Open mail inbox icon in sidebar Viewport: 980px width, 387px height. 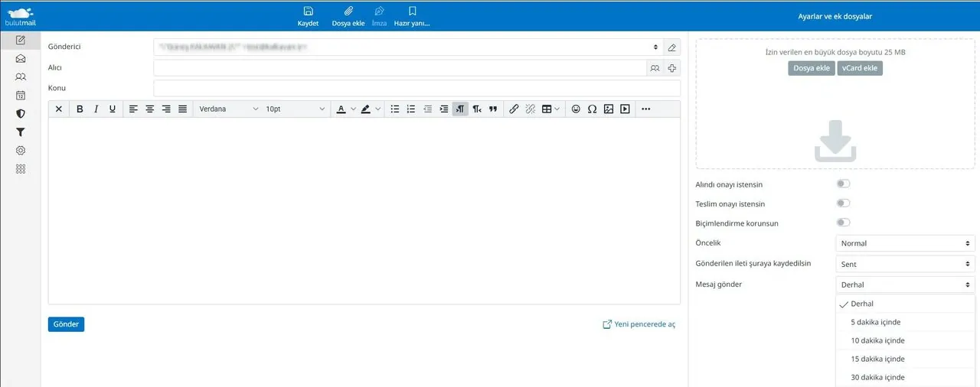[21, 59]
